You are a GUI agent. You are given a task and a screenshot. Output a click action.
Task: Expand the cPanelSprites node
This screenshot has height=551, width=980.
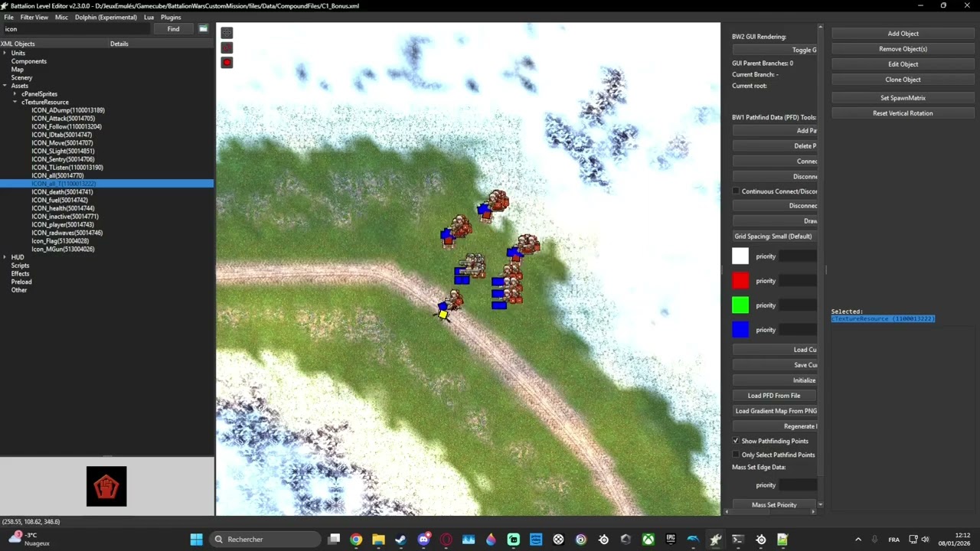click(15, 94)
